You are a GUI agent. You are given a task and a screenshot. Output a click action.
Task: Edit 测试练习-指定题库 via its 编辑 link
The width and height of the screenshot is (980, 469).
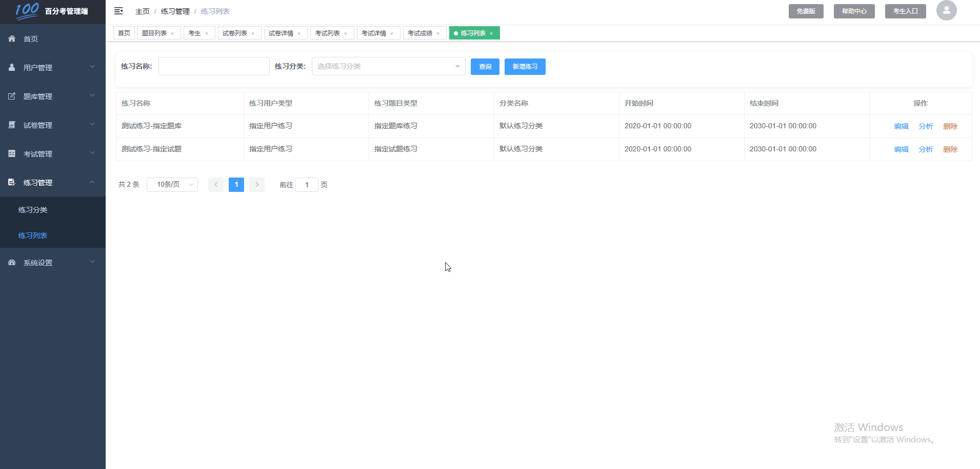pos(901,126)
